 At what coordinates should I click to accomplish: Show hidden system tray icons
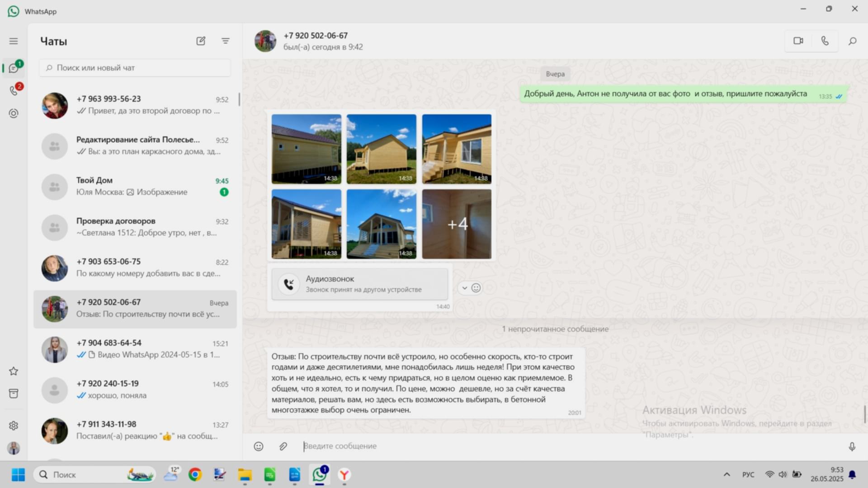(x=726, y=474)
